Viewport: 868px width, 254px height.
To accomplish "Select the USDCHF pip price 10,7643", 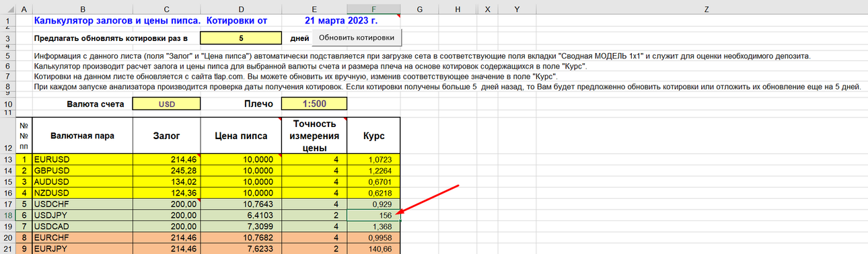I will (x=240, y=204).
